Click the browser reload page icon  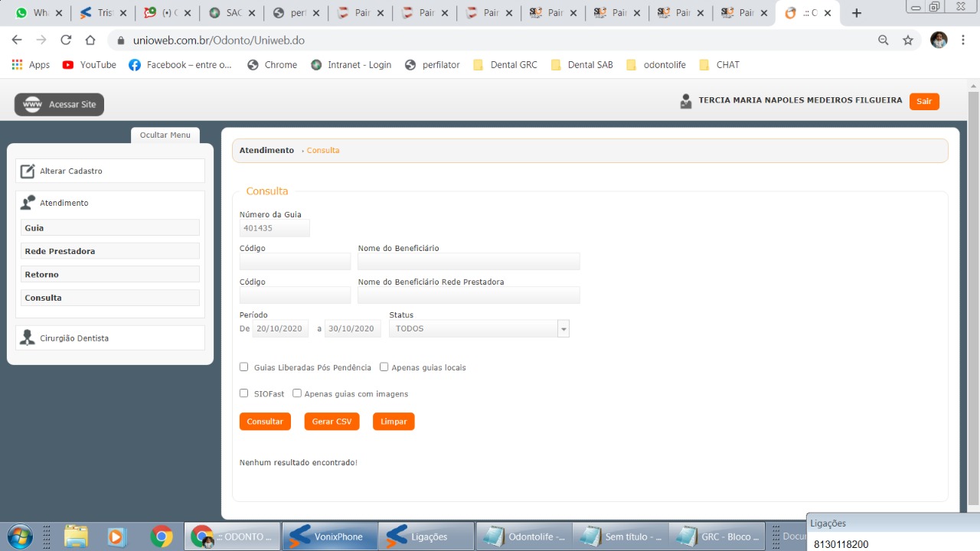coord(66,40)
